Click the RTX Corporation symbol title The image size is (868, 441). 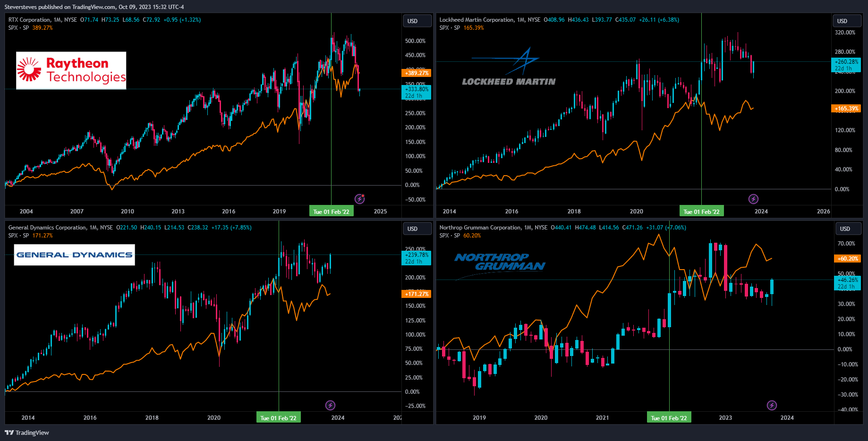(29, 20)
